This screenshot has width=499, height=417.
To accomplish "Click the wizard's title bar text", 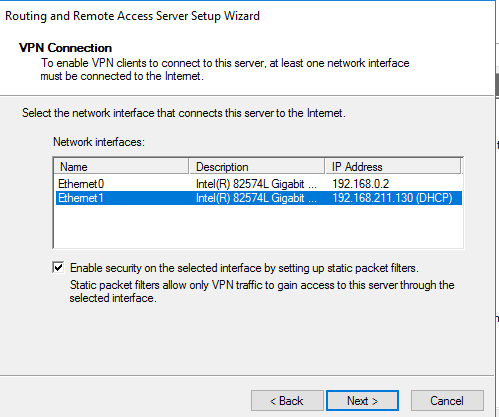I will click(x=132, y=16).
